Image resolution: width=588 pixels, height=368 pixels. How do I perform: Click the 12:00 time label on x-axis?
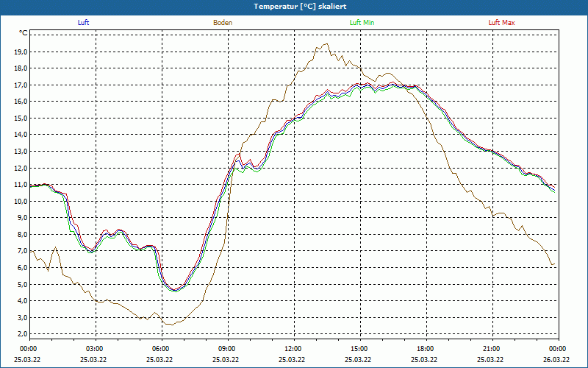point(293,349)
